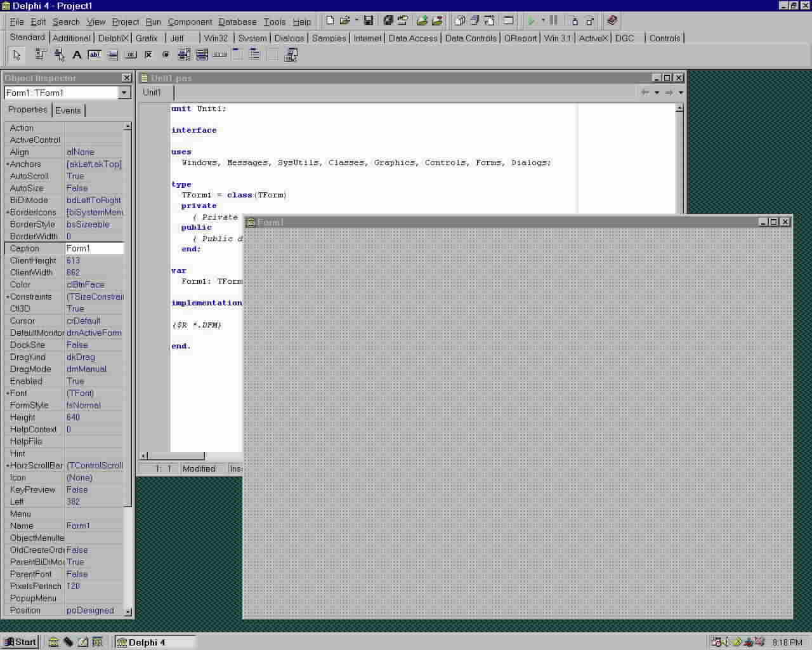Select the Memo component icon
Screen dimensions: 812x650
[x=112, y=55]
